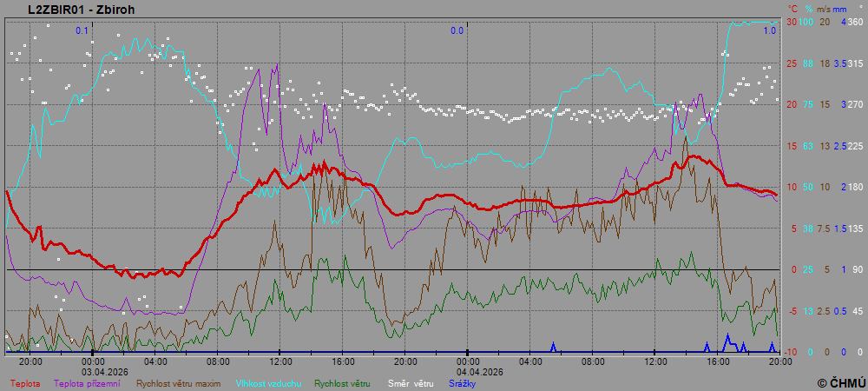Select the Směr větru legend entry

tap(411, 382)
